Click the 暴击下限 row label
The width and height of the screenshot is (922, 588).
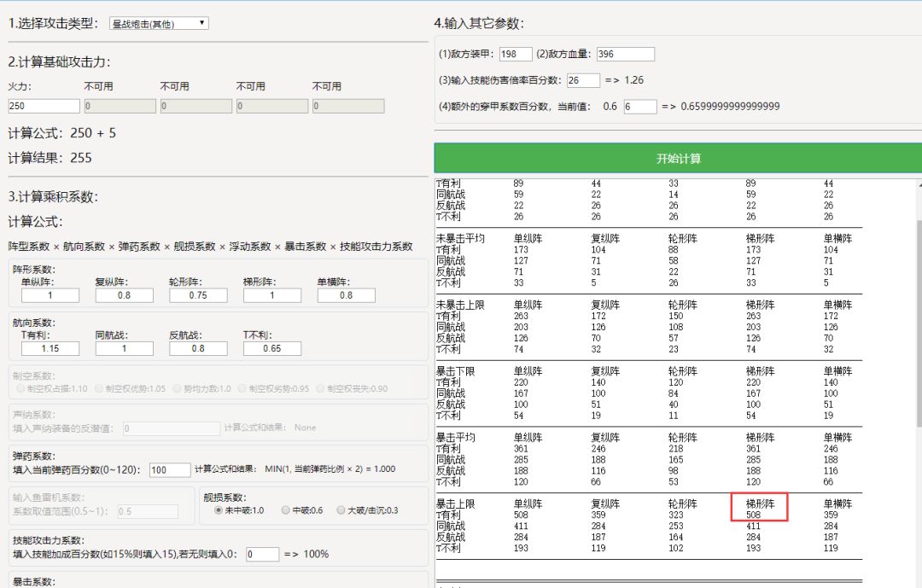(x=455, y=371)
